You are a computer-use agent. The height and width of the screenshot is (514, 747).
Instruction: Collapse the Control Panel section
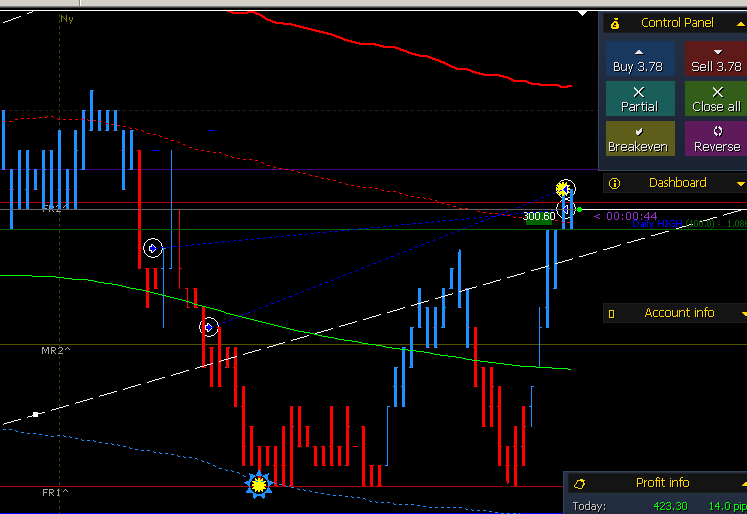pos(741,23)
